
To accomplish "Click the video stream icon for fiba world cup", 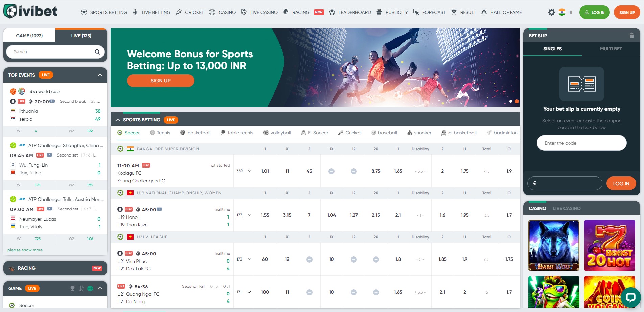I will 52,101.
